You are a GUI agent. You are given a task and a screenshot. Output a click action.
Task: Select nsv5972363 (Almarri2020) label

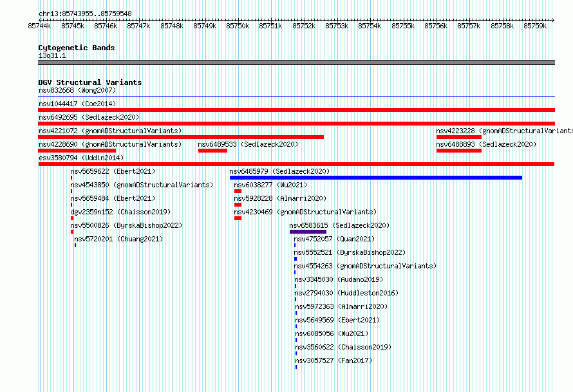[341, 306]
